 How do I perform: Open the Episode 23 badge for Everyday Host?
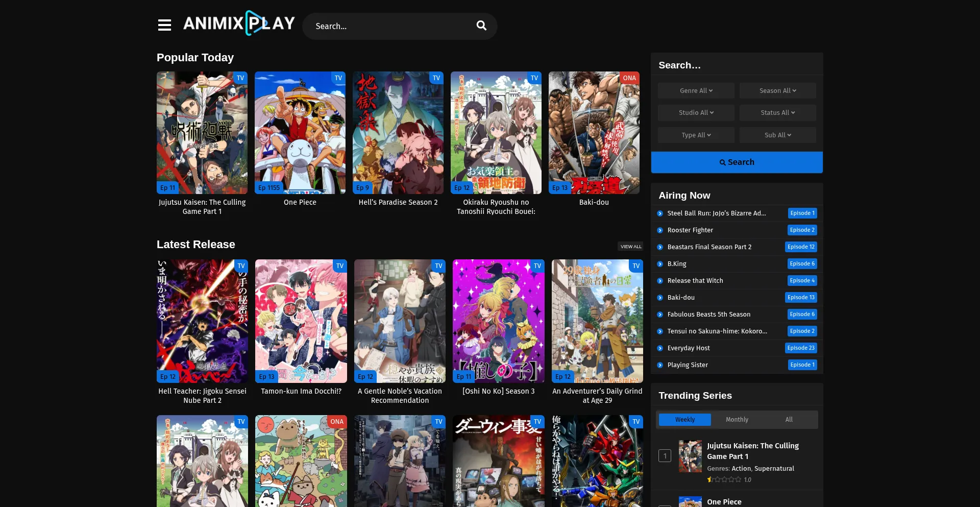coord(801,348)
